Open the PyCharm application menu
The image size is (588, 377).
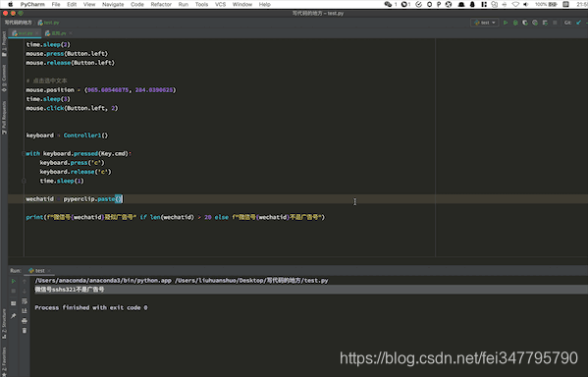click(32, 5)
